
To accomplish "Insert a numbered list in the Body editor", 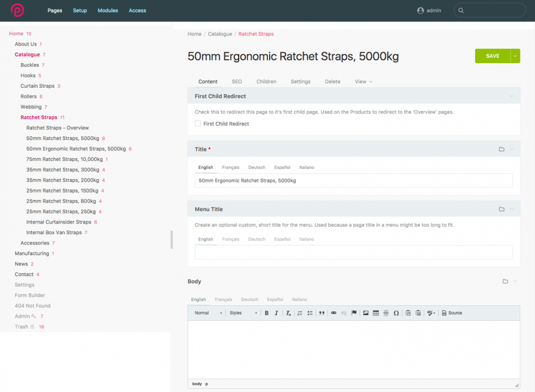I will pos(300,313).
